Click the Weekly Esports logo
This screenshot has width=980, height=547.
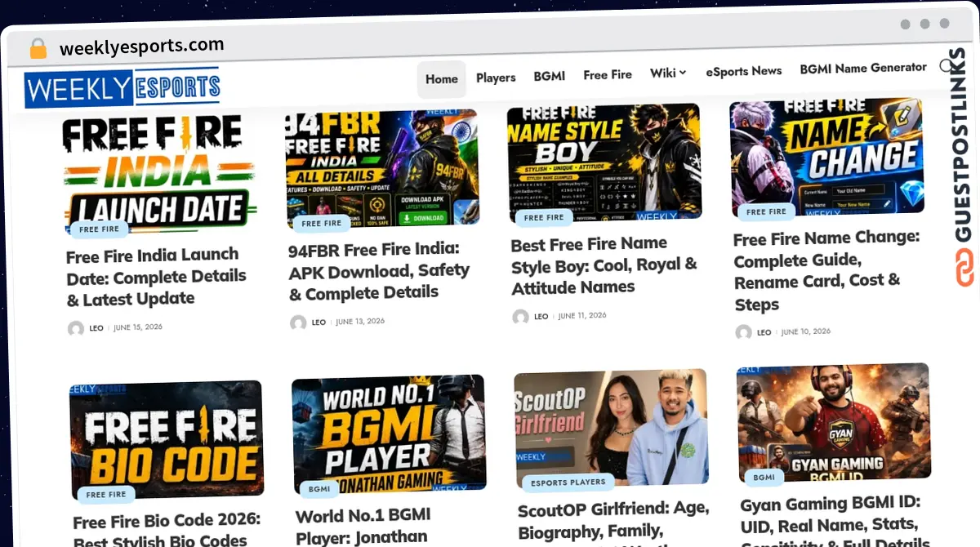pyautogui.click(x=122, y=87)
